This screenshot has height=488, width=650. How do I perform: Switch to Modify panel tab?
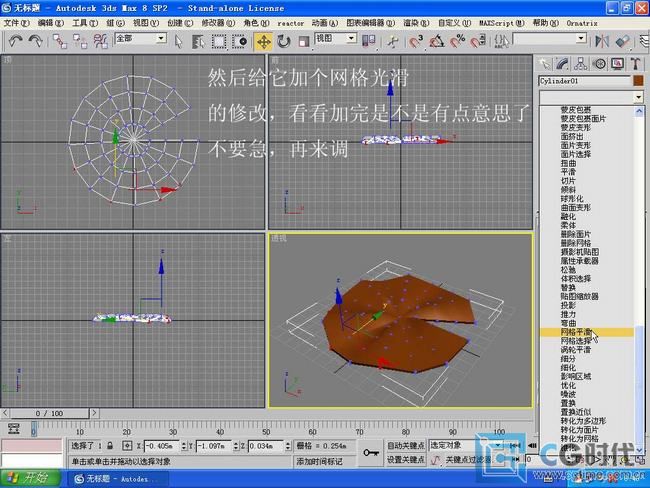pyautogui.click(x=563, y=64)
